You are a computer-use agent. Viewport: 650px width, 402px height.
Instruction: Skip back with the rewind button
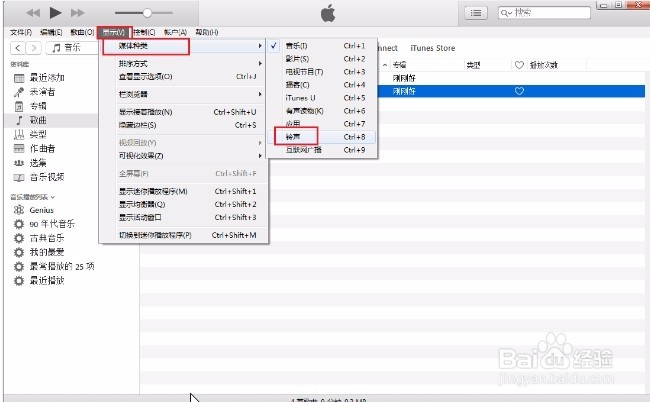[33, 13]
